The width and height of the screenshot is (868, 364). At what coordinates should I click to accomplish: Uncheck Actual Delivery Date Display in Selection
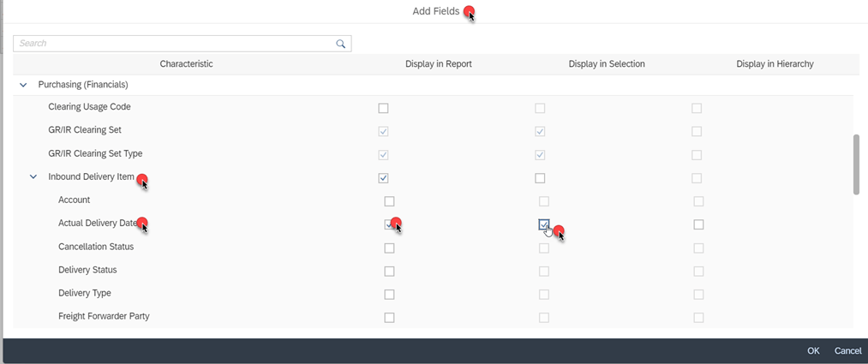[543, 224]
